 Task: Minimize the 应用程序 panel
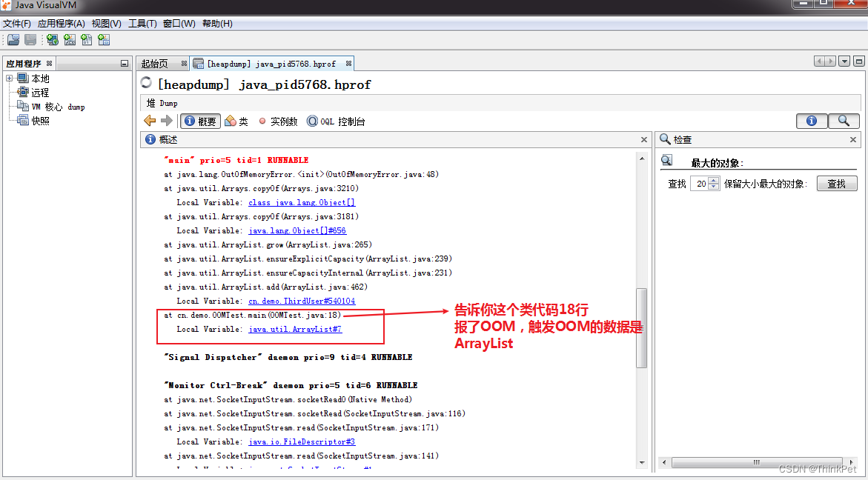pyautogui.click(x=125, y=64)
